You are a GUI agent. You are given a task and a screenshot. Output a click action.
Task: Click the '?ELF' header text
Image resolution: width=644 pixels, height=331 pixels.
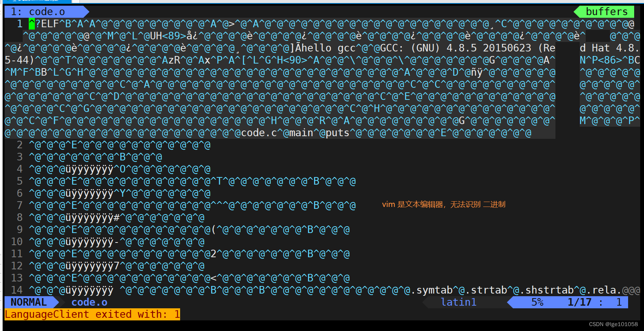pyautogui.click(x=47, y=24)
